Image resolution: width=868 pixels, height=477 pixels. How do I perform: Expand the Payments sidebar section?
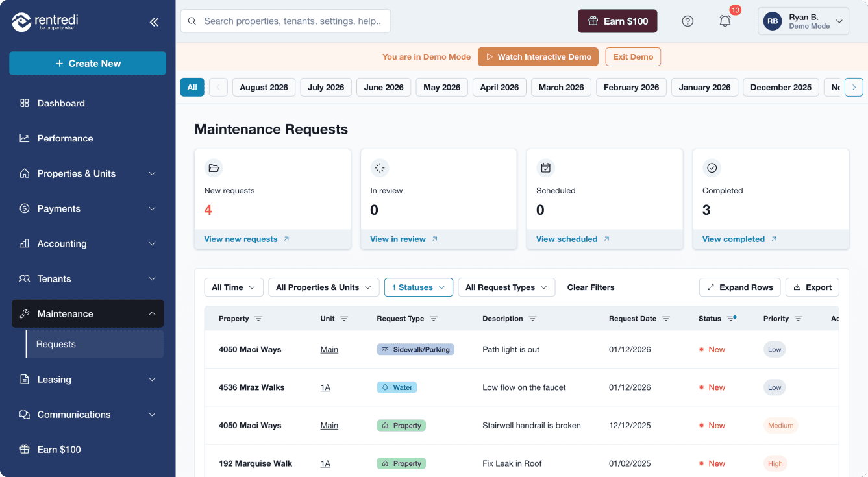(x=88, y=208)
